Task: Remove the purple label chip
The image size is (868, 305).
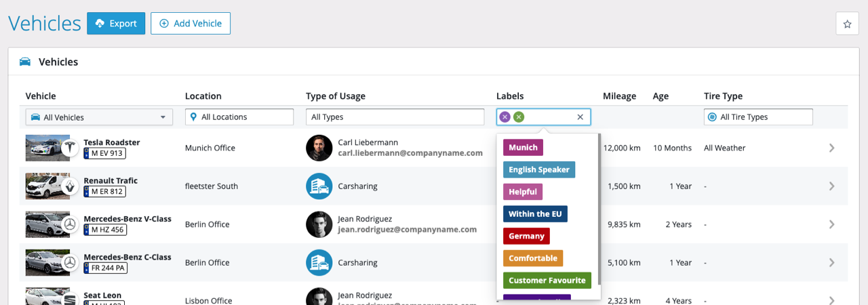Action: pos(505,117)
